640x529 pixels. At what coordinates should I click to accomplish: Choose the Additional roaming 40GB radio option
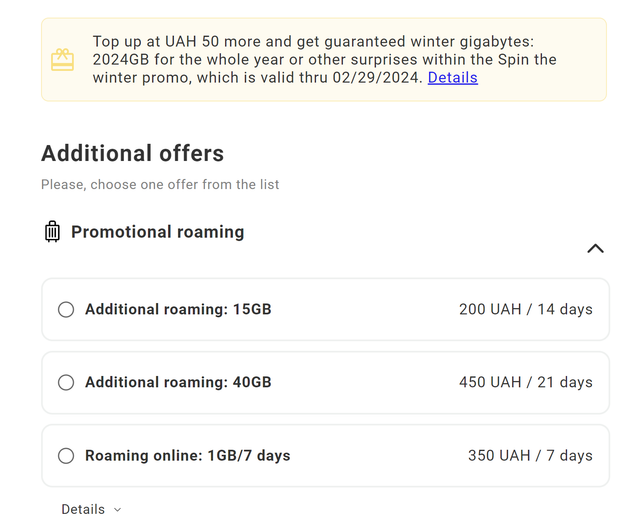[x=66, y=382]
